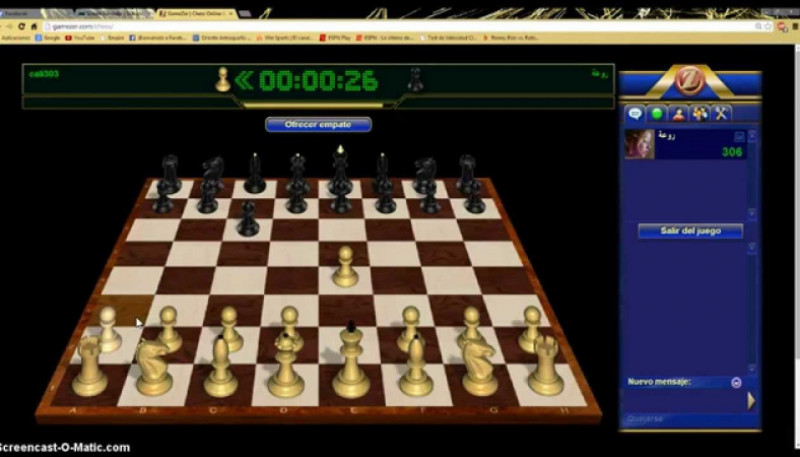
Task: Focus the new message input field
Action: click(684, 401)
